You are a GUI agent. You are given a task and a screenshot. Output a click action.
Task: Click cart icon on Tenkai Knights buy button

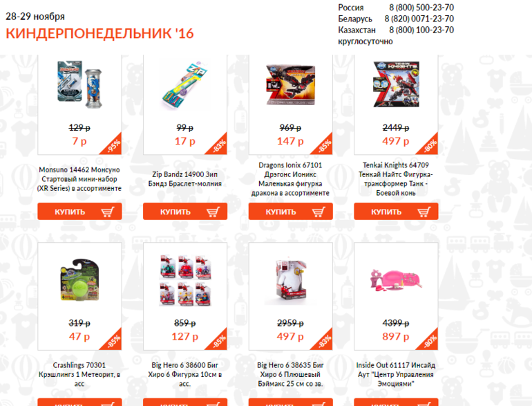(424, 212)
